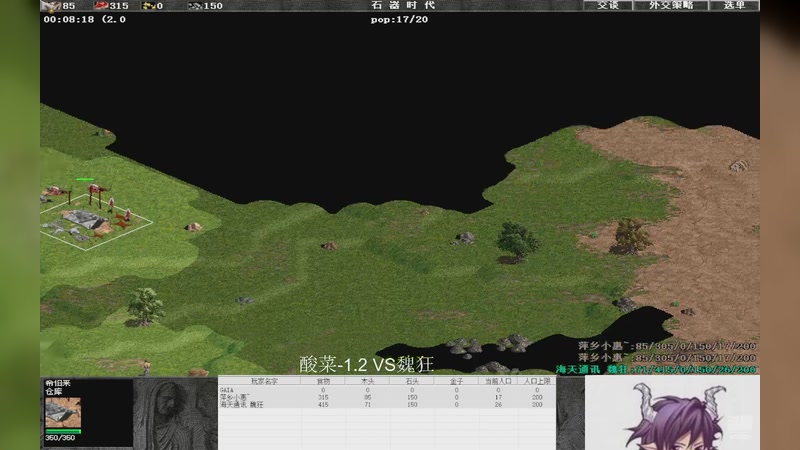
Task: Click the 海天通讯 魏狂 row in the table
Action: pyautogui.click(x=387, y=405)
